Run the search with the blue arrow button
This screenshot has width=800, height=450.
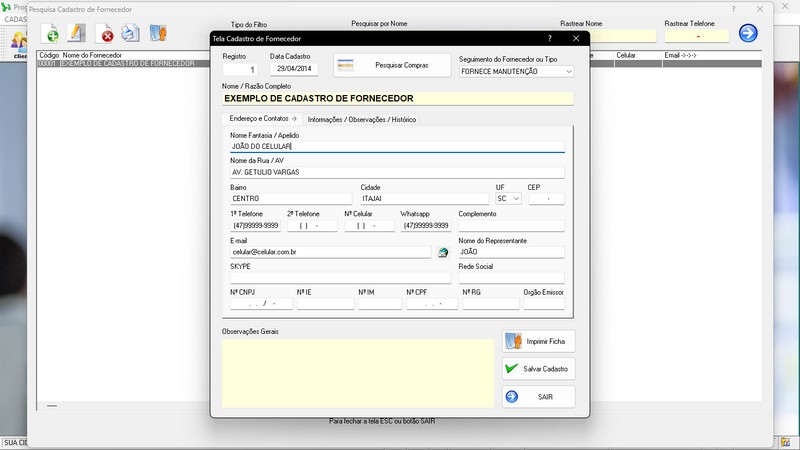coord(748,33)
